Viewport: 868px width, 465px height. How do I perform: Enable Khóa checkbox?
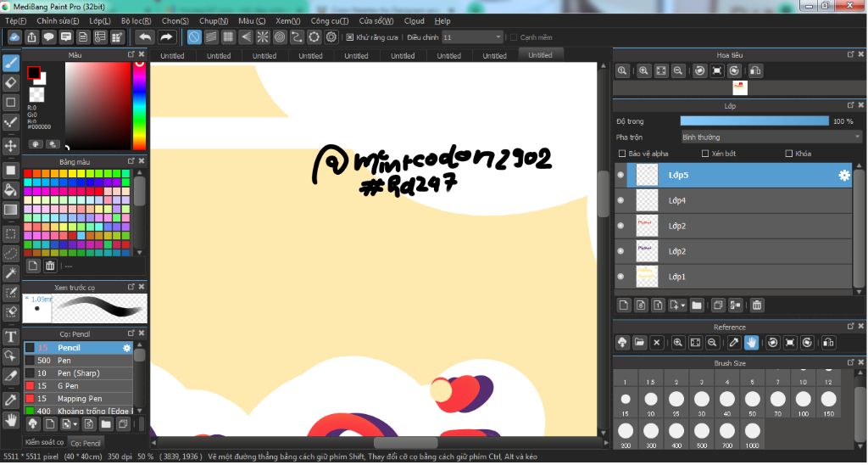click(x=789, y=154)
